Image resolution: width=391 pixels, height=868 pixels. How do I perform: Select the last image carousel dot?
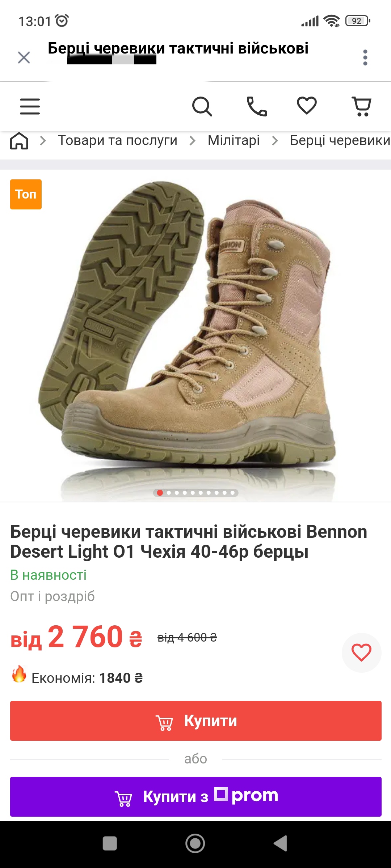coord(232,493)
